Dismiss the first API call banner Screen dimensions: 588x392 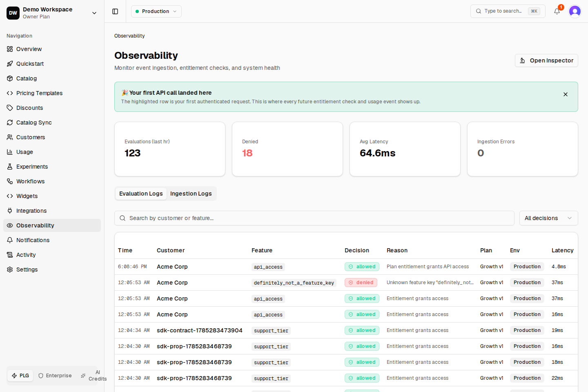(566, 94)
